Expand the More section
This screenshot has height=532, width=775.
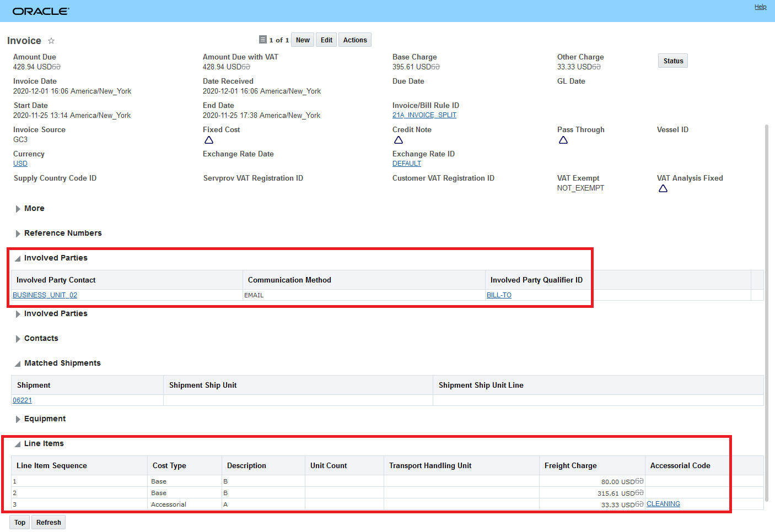coord(18,209)
